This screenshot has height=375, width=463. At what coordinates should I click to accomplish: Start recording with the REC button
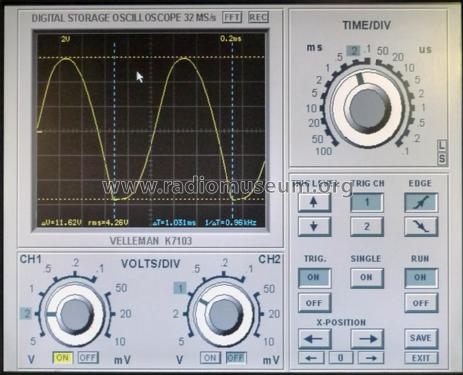258,17
